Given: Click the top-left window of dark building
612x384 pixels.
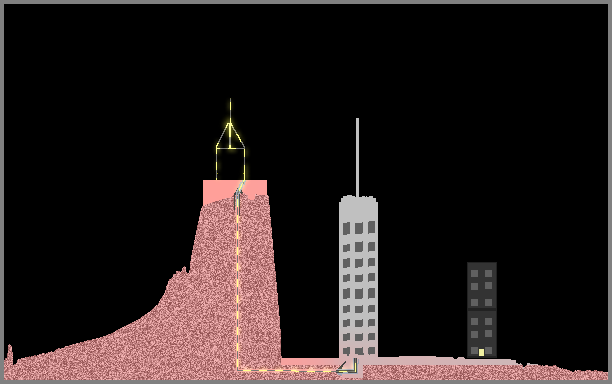Looking at the screenshot, I should coord(474,274).
